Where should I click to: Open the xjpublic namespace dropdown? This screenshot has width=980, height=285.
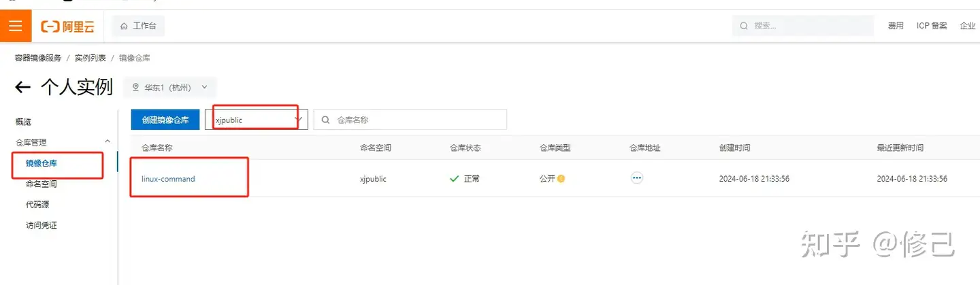[257, 120]
